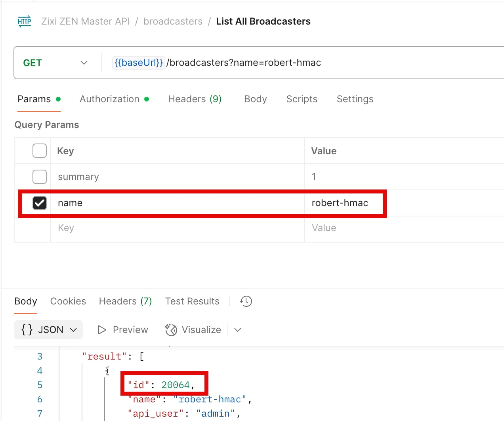The height and width of the screenshot is (421, 504).
Task: Go to Zixi ZEN Master API breadcrumb
Action: tap(86, 21)
